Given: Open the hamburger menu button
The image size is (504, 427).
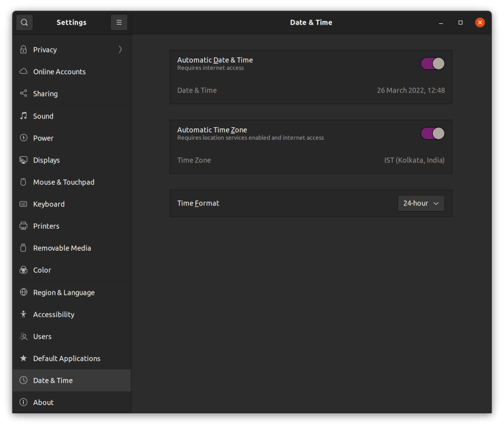Looking at the screenshot, I should 118,23.
